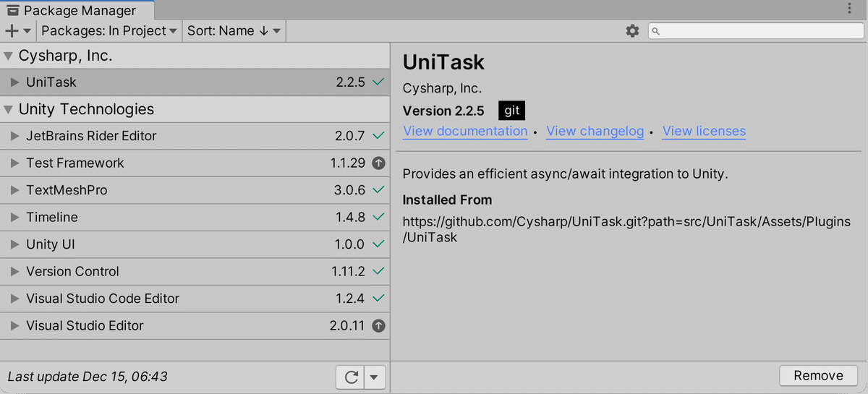Collapse the Cysharp, Inc. group
The height and width of the screenshot is (394, 868).
[x=9, y=56]
